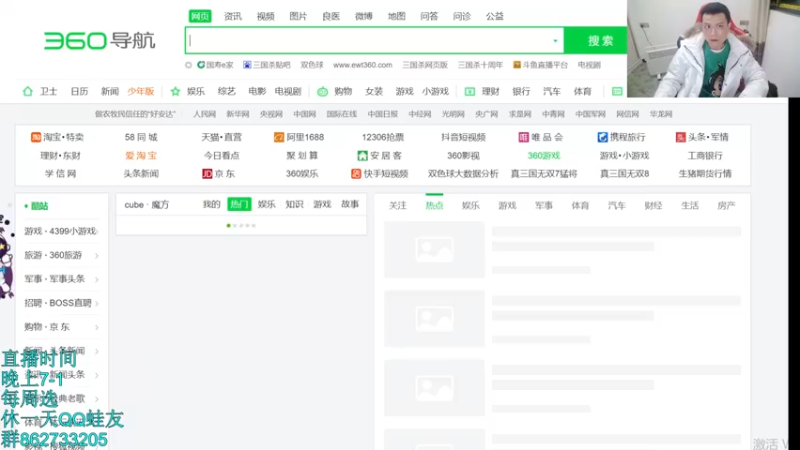Screen dimensions: 800x450
Task: Click the 斗鱼直播平台 suggestion icon
Action: 517,65
